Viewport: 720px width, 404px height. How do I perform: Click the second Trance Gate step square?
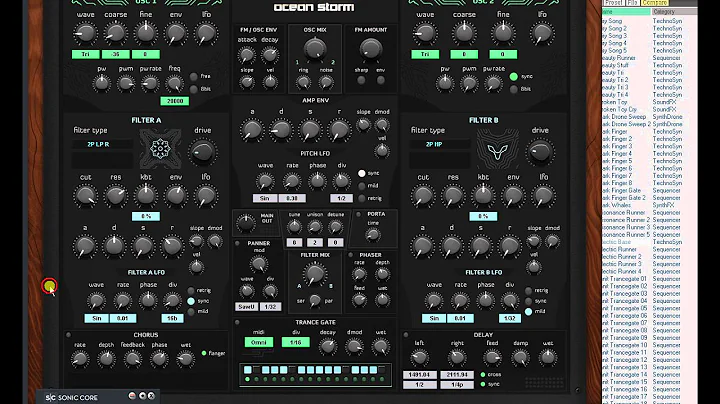point(257,370)
